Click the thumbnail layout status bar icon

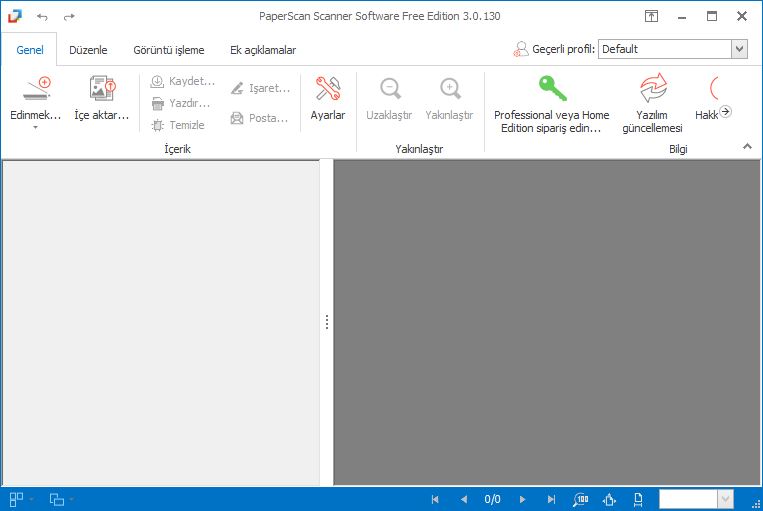[17, 499]
